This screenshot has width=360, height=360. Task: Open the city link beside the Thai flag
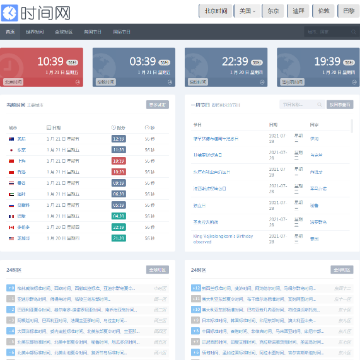click(x=21, y=183)
